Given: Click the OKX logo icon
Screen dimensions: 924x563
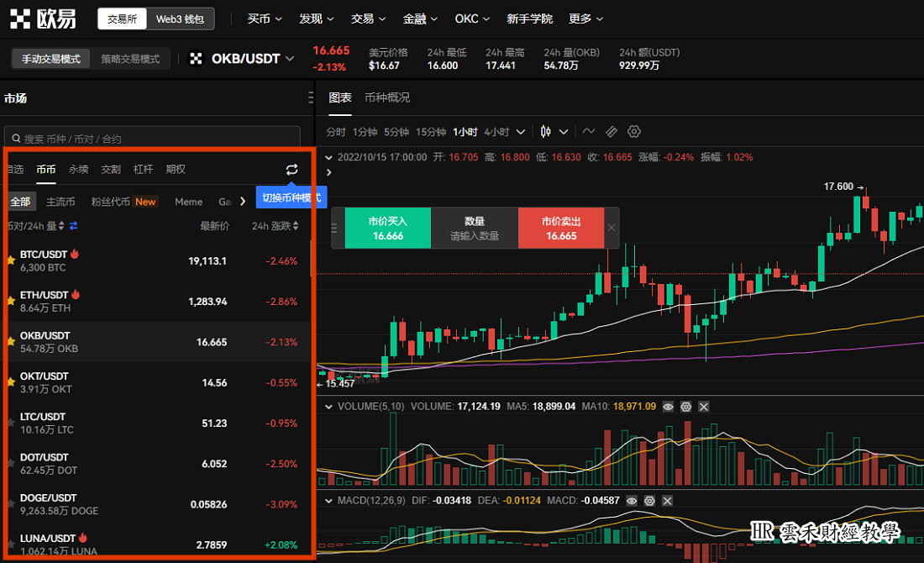Looking at the screenshot, I should click(20, 18).
